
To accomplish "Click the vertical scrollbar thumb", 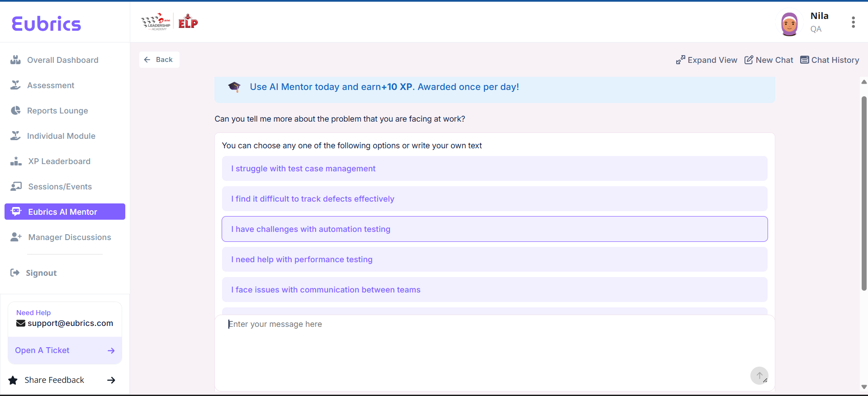I will click(864, 193).
